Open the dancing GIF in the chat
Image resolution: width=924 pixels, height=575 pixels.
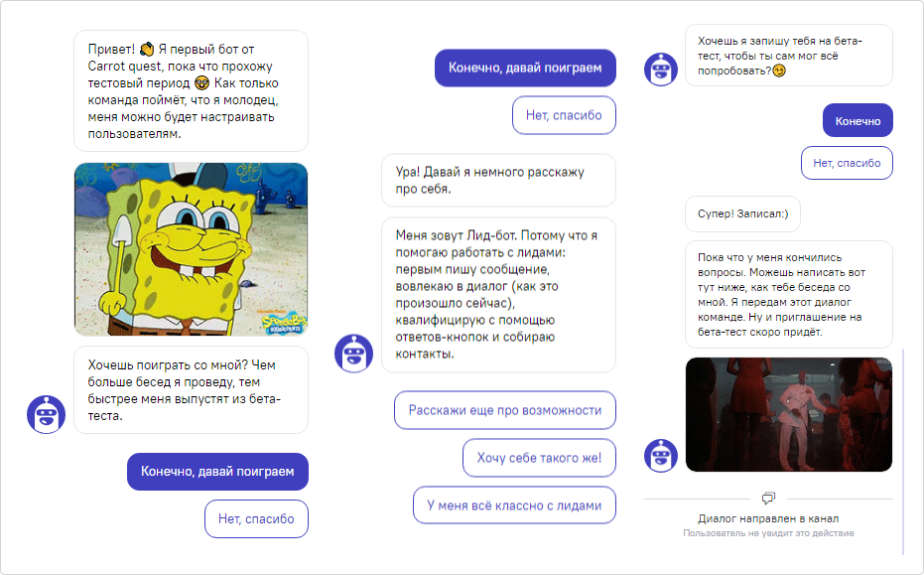(788, 414)
